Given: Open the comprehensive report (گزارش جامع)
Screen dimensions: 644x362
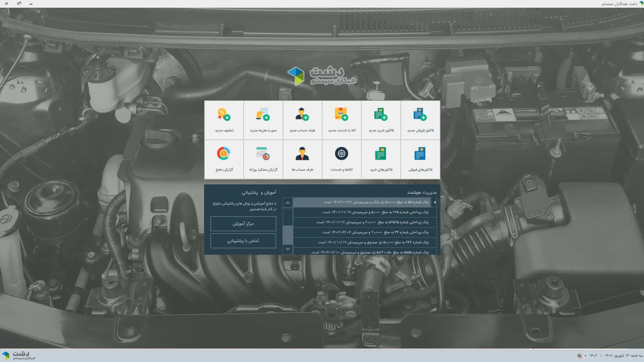Looking at the screenshot, I should pyautogui.click(x=224, y=160).
